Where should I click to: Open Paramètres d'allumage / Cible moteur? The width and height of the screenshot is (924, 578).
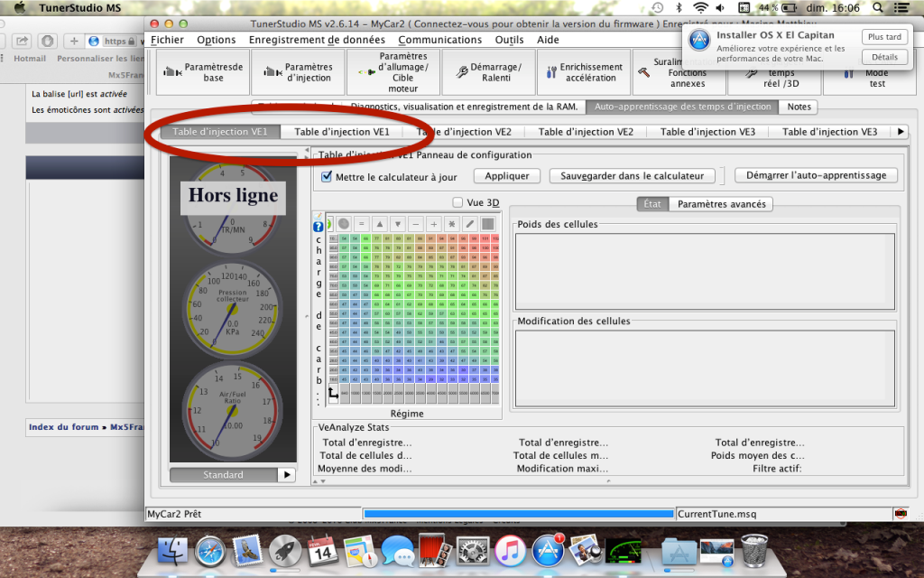click(393, 72)
